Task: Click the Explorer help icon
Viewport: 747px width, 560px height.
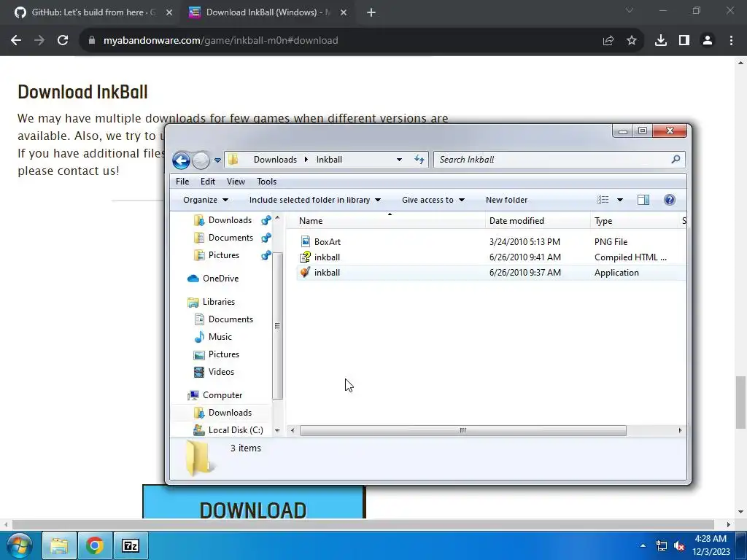Action: (x=670, y=200)
